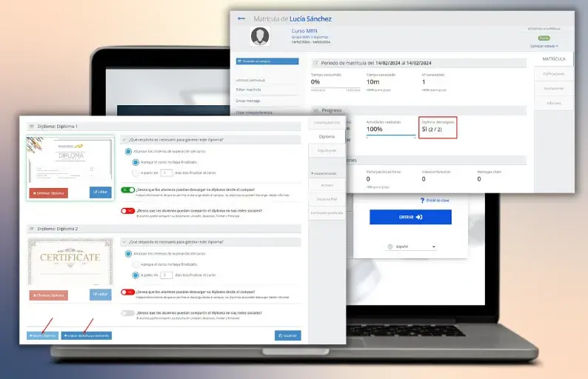Click the Nuevo diploma button

[42, 335]
